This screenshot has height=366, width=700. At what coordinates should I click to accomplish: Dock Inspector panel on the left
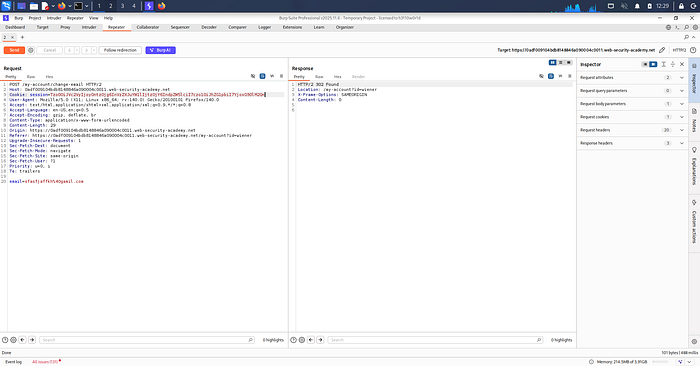coord(645,64)
